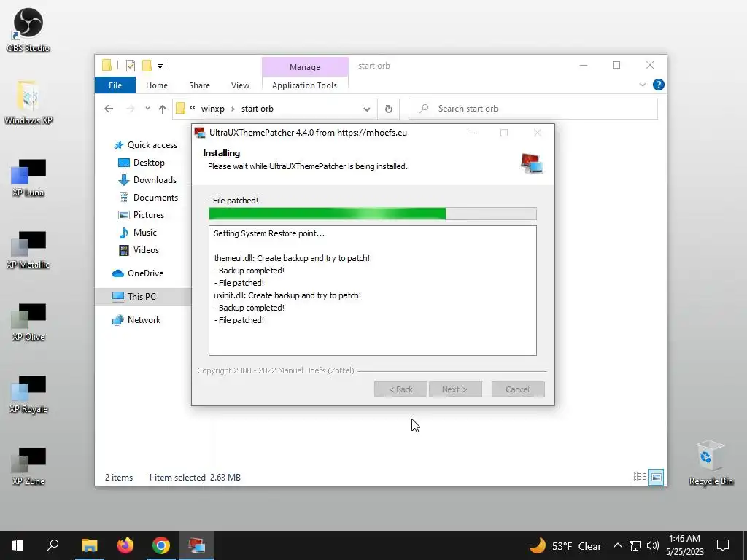Open Explorer help question mark icon
Viewport: 747px width, 560px height.
click(x=659, y=85)
